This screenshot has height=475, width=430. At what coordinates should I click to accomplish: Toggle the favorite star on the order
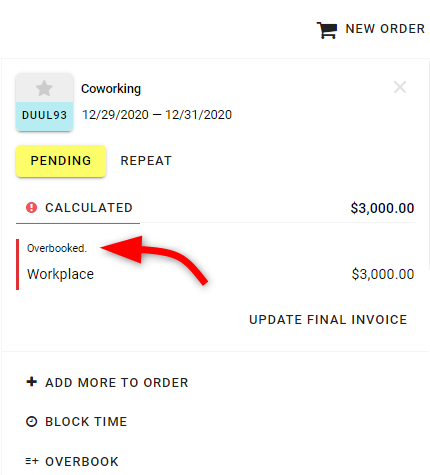[x=44, y=88]
